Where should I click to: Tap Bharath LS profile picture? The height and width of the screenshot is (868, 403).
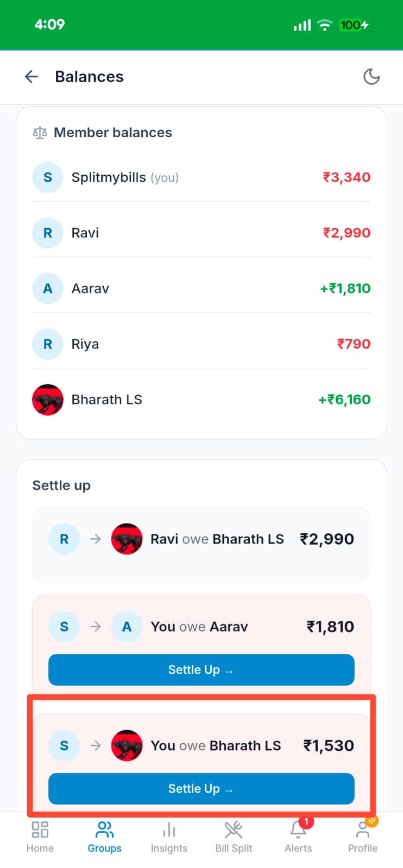48,400
